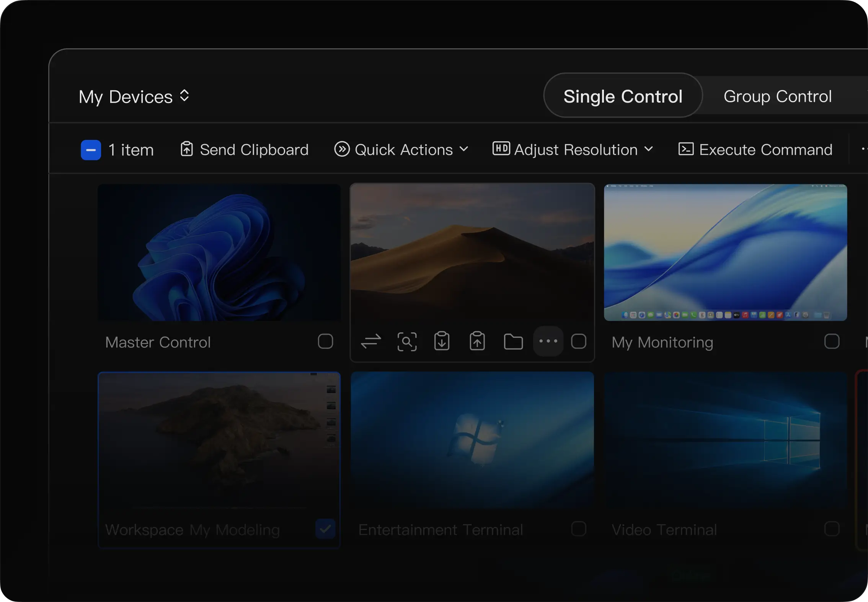This screenshot has width=868, height=602.
Task: Click the 1 item selection count
Action: coord(131,150)
